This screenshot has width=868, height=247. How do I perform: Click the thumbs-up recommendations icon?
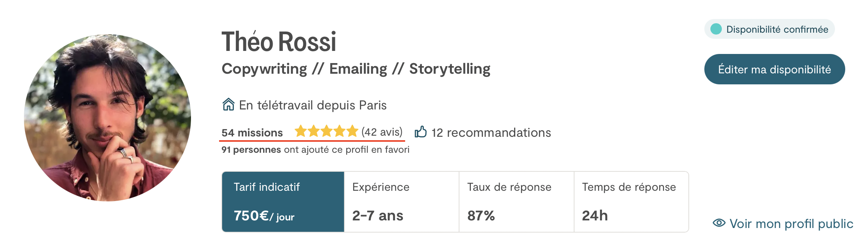point(421,132)
